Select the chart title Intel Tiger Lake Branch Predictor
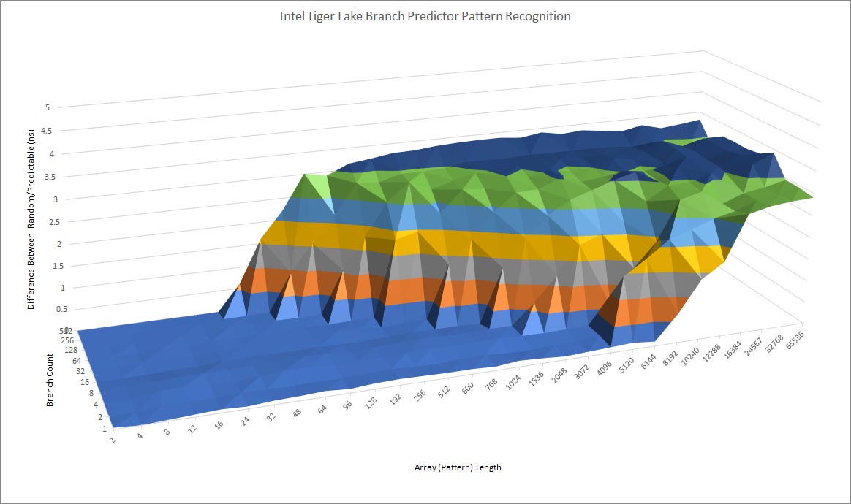Viewport: 851px width, 504px height. coord(425,16)
